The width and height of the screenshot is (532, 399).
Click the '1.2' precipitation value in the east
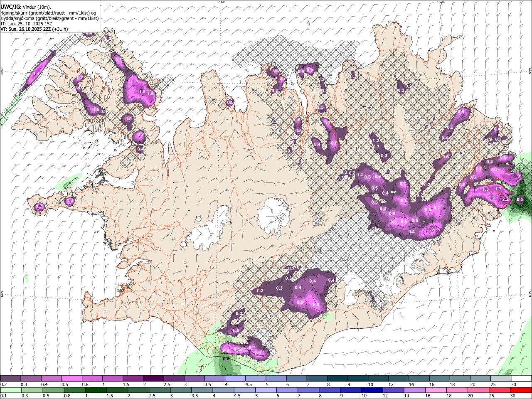pyautogui.click(x=492, y=197)
